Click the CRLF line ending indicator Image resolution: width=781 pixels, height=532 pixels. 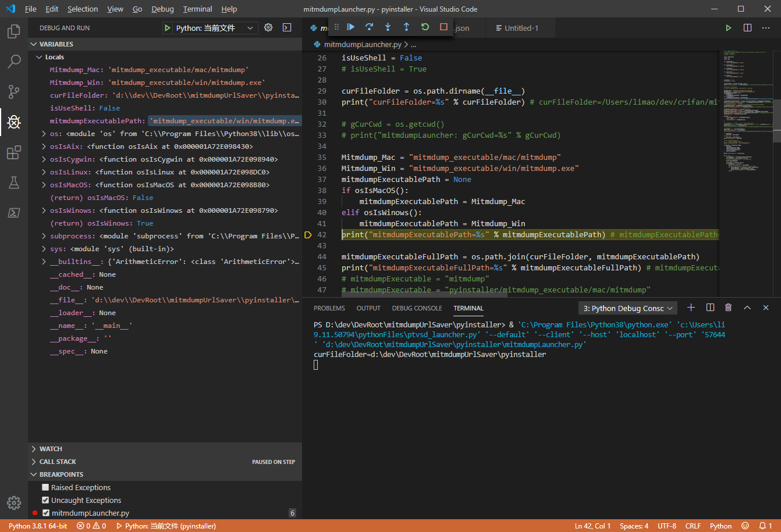[x=693, y=526]
